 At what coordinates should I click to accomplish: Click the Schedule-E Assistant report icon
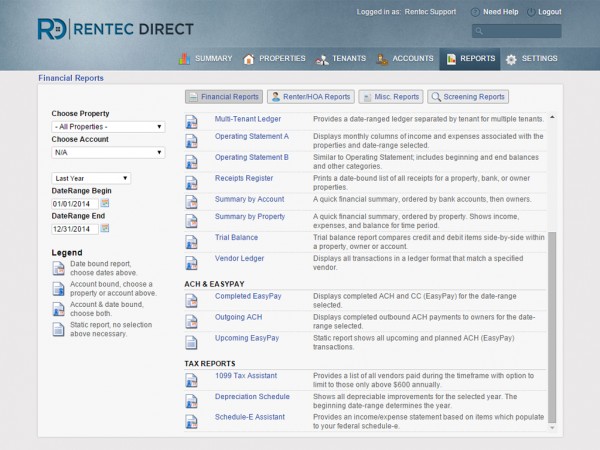tap(191, 422)
